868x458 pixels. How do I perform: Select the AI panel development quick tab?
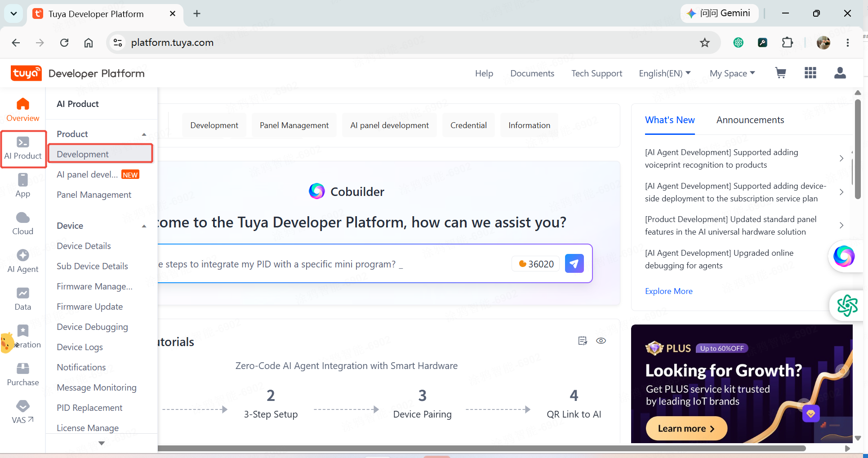coord(389,125)
